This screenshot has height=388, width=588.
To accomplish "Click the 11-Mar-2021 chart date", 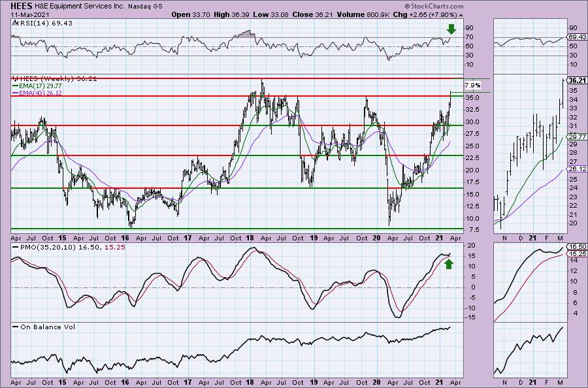I will (29, 14).
